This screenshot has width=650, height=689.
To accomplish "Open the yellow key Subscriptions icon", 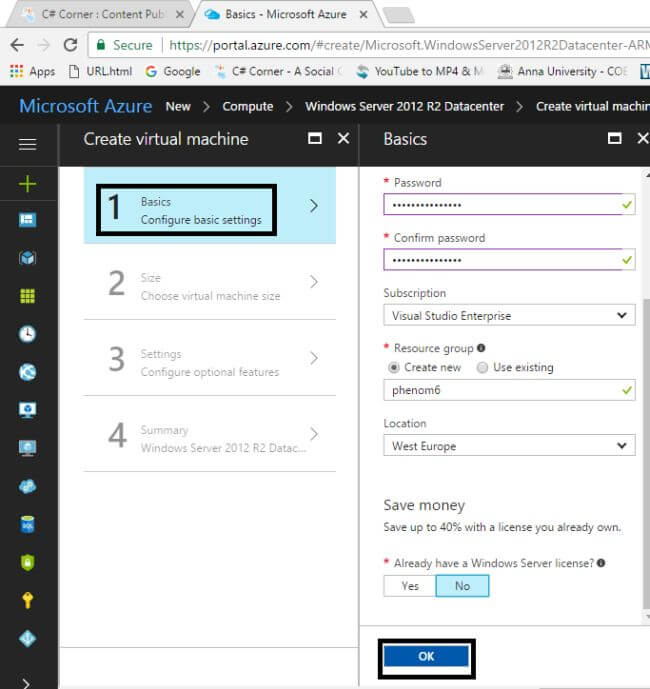I will (27, 600).
